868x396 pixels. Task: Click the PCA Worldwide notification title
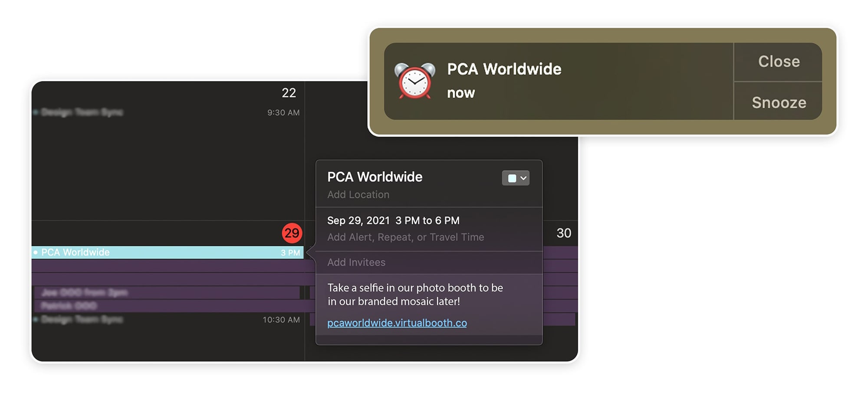click(x=504, y=69)
